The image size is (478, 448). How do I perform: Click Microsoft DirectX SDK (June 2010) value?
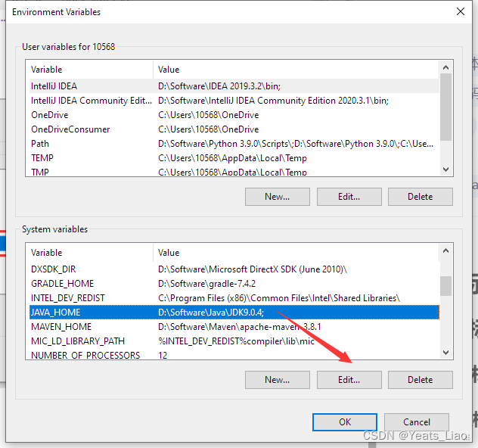tap(253, 269)
